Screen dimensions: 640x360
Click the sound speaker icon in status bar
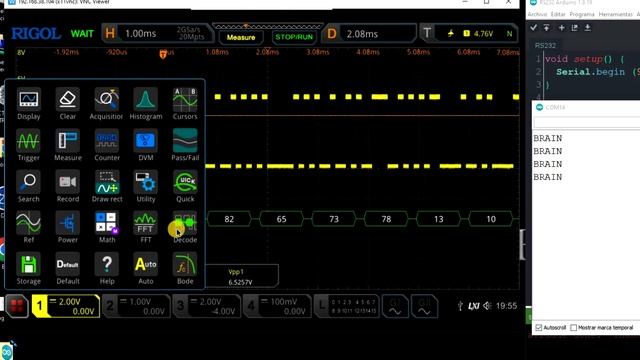487,306
